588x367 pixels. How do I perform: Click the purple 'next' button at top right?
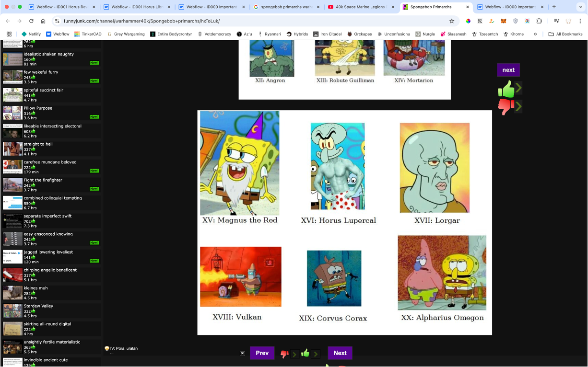(x=508, y=70)
